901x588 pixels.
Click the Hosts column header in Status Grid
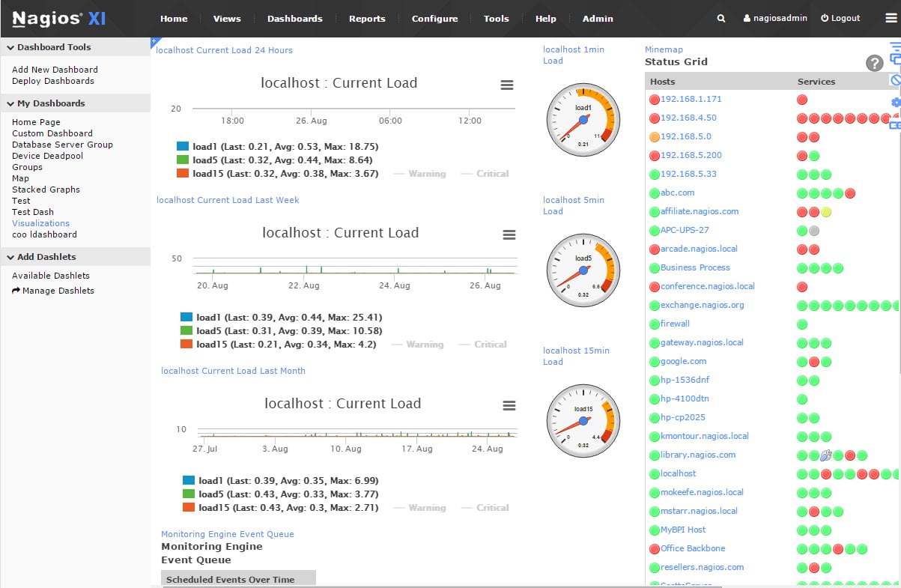[x=662, y=82]
